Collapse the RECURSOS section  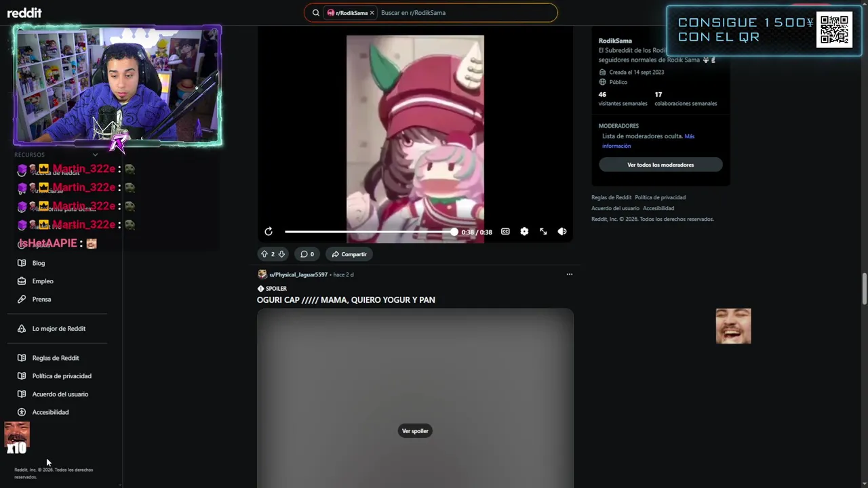[95, 155]
